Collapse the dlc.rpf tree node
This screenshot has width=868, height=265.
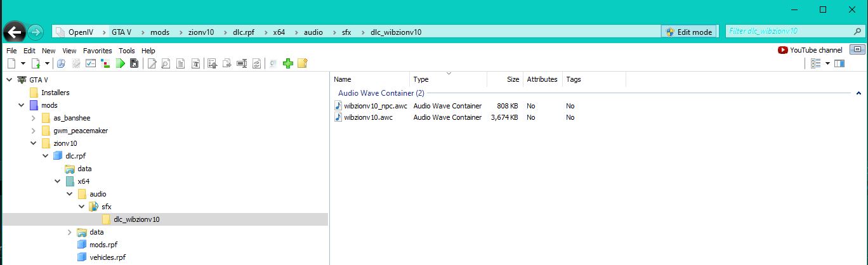(x=45, y=156)
